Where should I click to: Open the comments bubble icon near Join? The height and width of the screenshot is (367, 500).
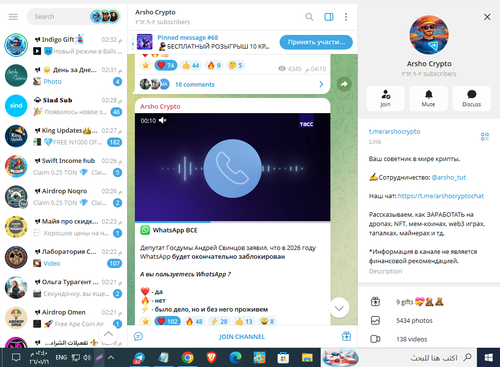(x=138, y=337)
